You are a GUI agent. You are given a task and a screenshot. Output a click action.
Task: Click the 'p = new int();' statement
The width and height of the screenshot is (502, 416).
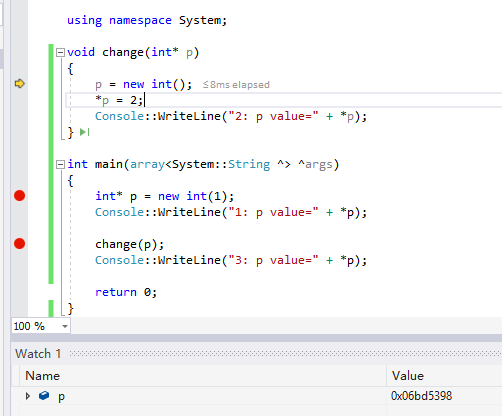144,84
